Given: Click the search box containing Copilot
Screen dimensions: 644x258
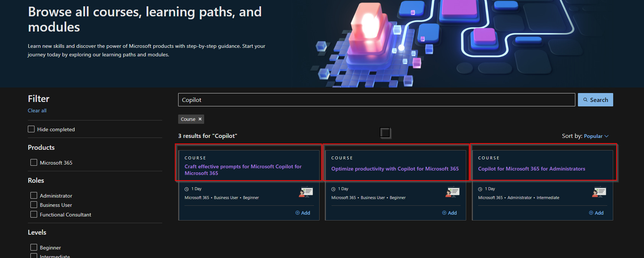Looking at the screenshot, I should pos(377,100).
